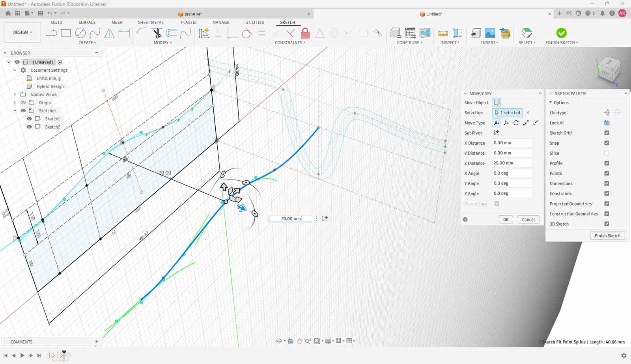Select the Sketch Dimension tool

pyautogui.click(x=124, y=33)
